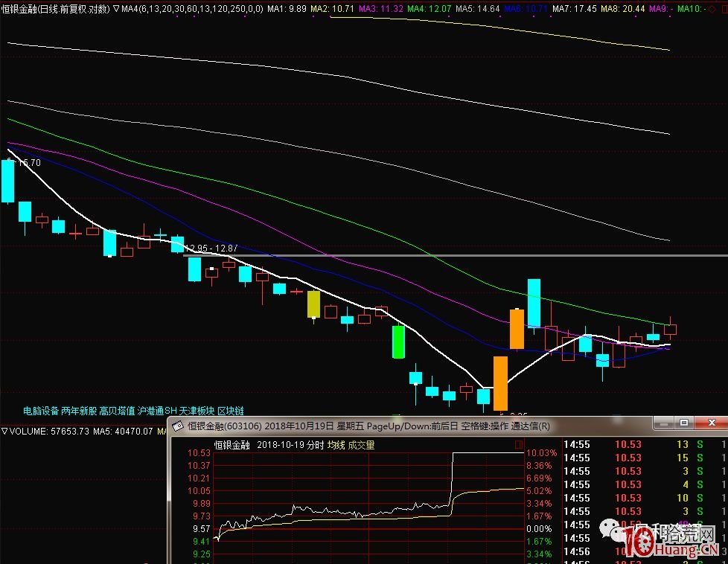Click the VOLUME: 57653.73 readout
Viewport: 728px width, 564px height.
point(48,432)
